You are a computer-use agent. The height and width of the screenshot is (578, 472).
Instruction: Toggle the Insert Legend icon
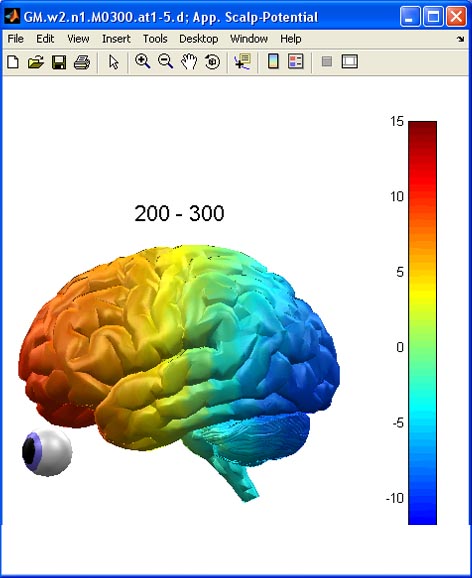296,61
